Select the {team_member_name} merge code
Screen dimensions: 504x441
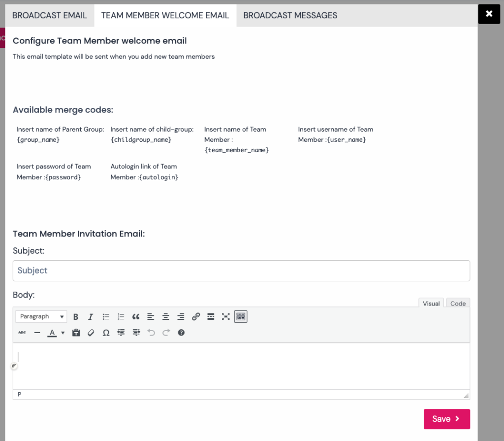pyautogui.click(x=237, y=150)
